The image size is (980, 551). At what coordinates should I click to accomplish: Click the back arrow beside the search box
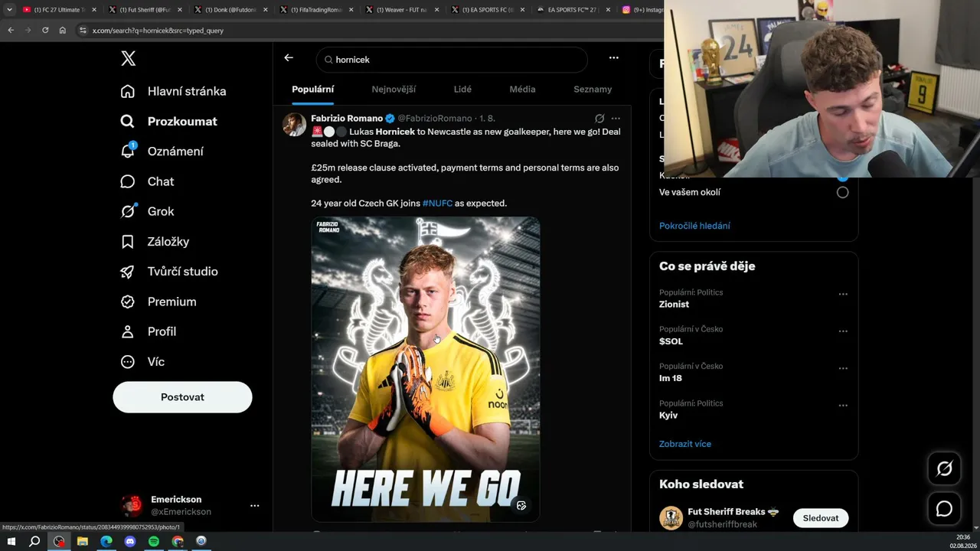click(289, 58)
